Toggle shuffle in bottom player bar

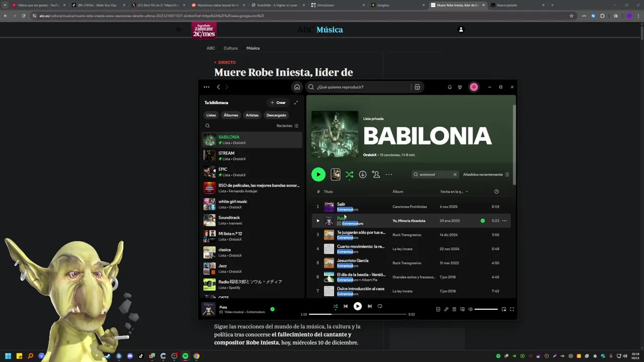[335, 306]
